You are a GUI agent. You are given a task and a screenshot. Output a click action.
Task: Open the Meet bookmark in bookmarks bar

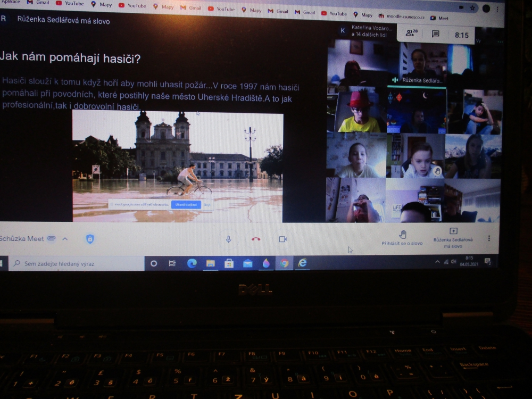tap(440, 18)
